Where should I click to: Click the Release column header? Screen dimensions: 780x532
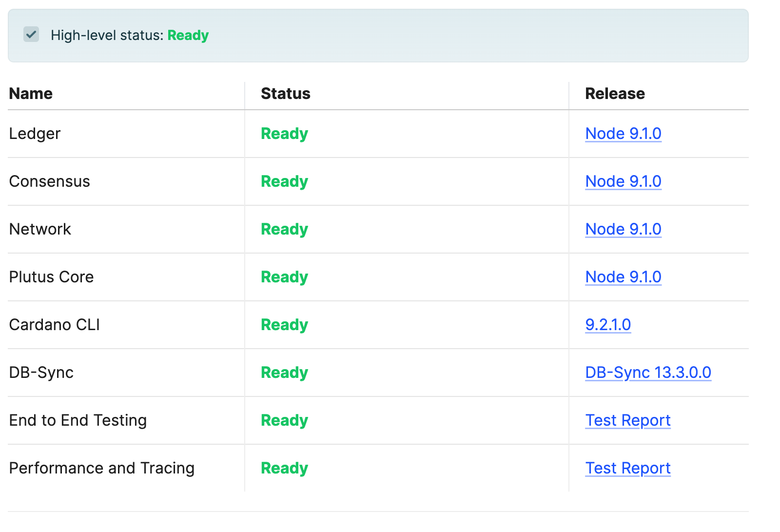click(614, 94)
